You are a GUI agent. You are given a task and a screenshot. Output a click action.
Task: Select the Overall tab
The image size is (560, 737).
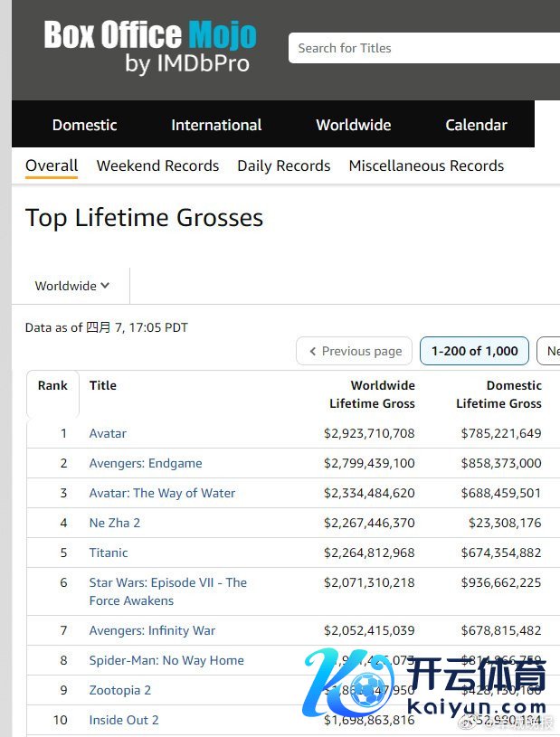(x=52, y=165)
